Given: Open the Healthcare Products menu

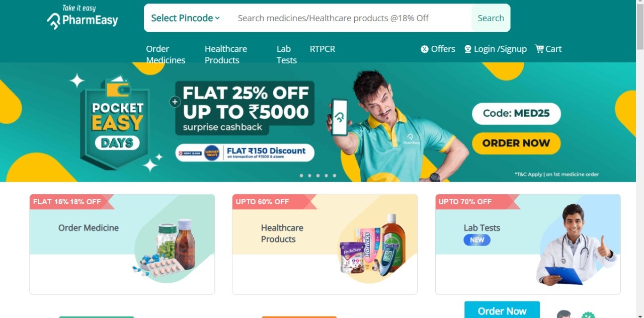Looking at the screenshot, I should click(226, 54).
